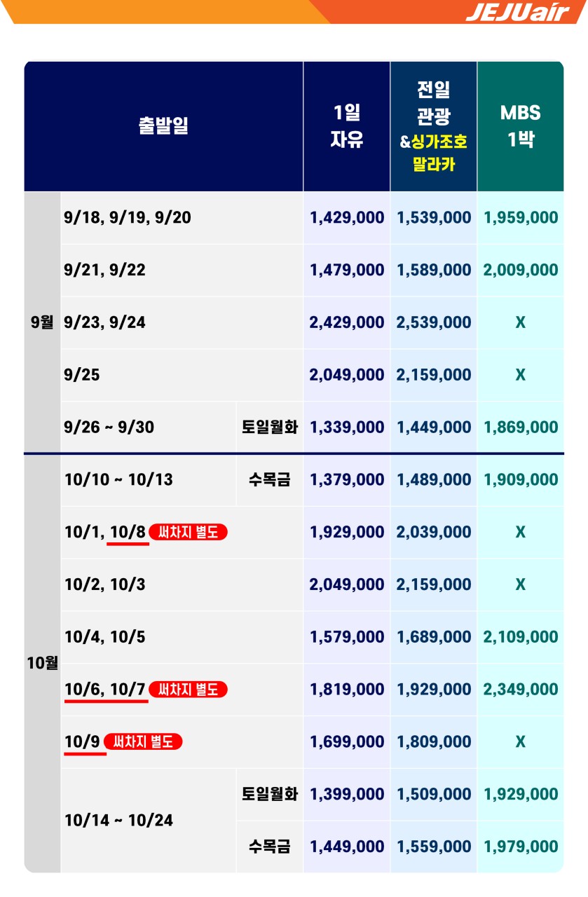Click the 써차지 별도 badge next to 10/9

pos(143,741)
